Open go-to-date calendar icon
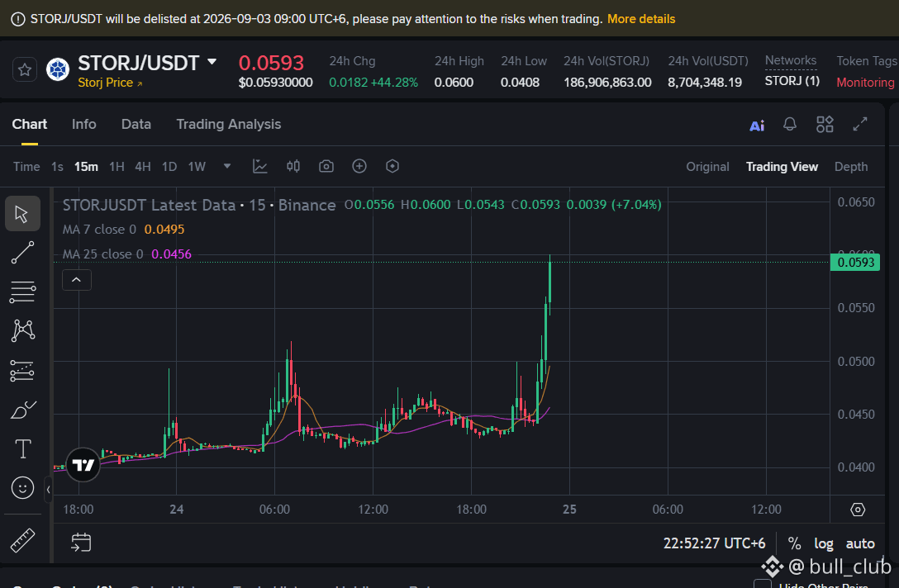 pyautogui.click(x=81, y=542)
